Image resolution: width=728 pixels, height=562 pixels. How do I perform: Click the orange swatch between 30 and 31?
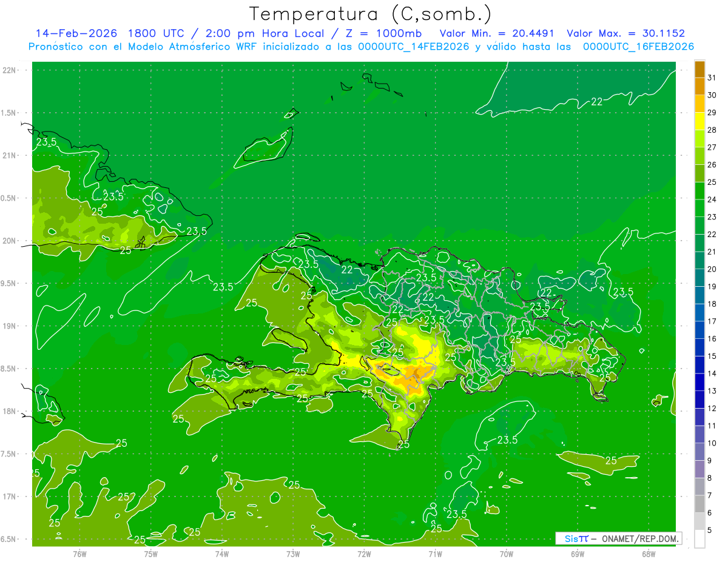click(x=699, y=87)
